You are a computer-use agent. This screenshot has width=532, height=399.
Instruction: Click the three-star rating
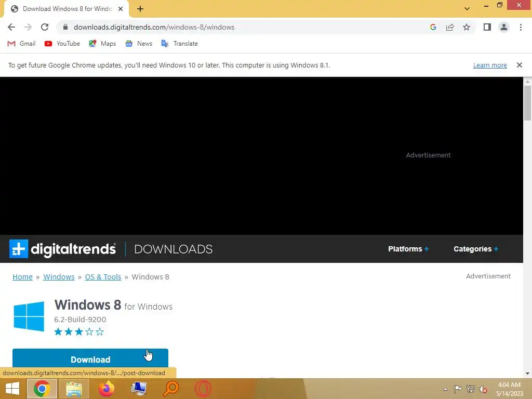click(x=79, y=332)
